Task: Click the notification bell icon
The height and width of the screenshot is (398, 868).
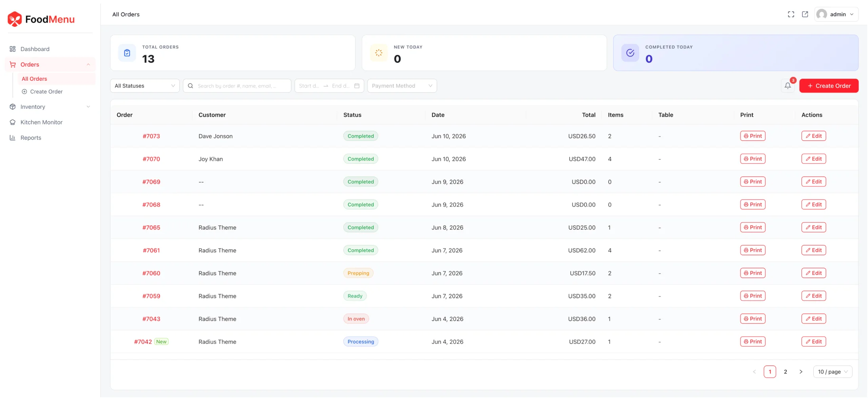Action: coord(788,85)
